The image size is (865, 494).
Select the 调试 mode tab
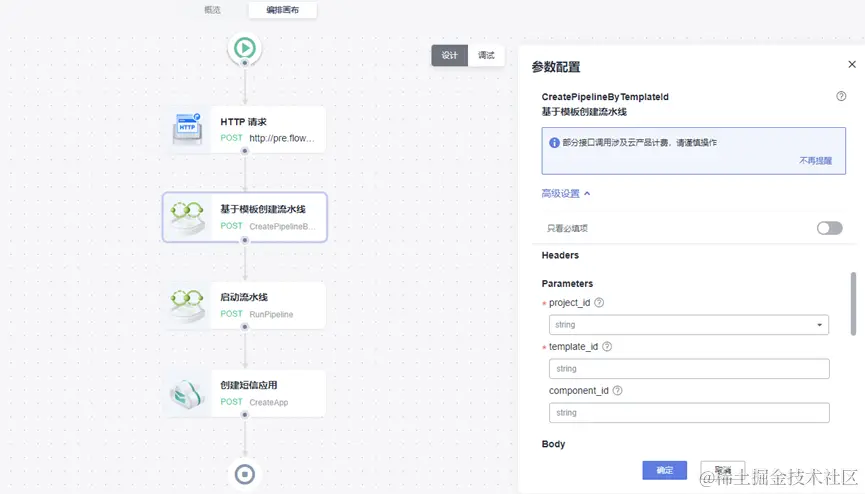pyautogui.click(x=486, y=55)
